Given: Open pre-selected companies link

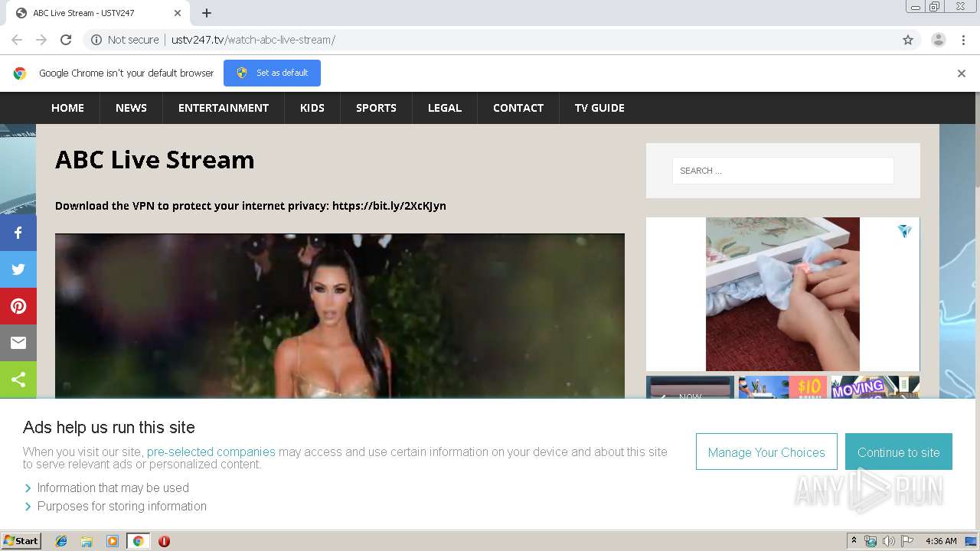Looking at the screenshot, I should coord(211,452).
